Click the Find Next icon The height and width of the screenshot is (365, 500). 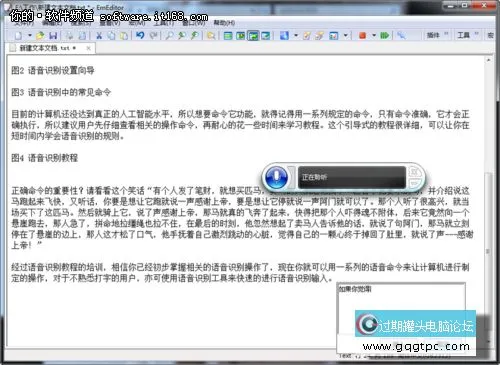pos(195,35)
